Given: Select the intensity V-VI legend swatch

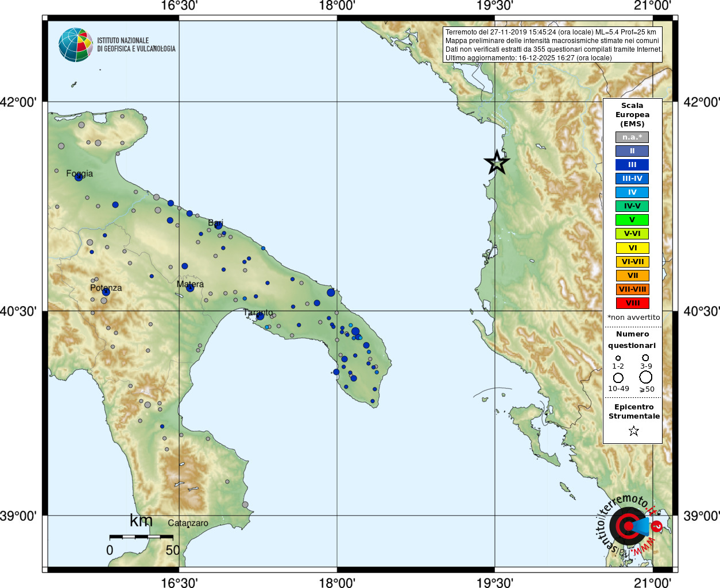Looking at the screenshot, I should 632,234.
